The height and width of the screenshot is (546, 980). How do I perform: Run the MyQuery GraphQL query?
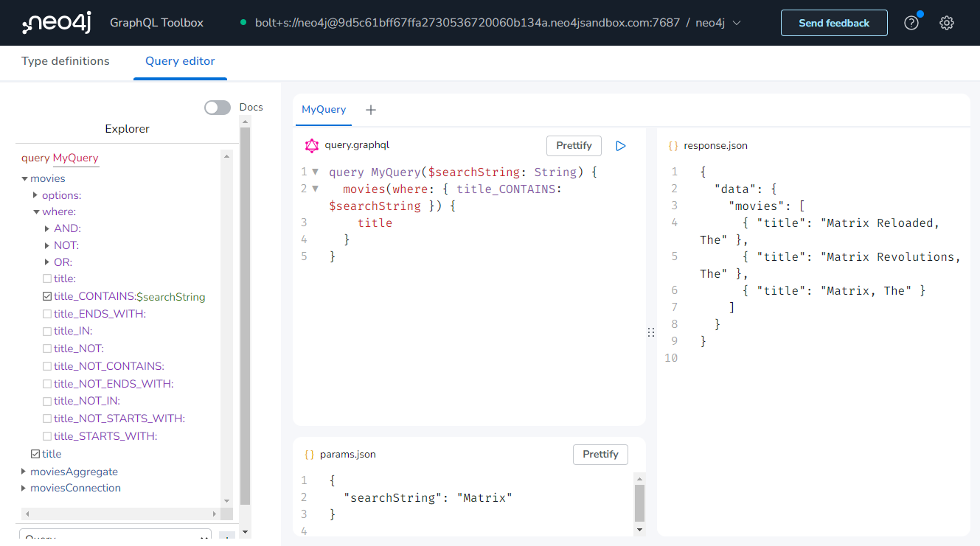point(620,146)
